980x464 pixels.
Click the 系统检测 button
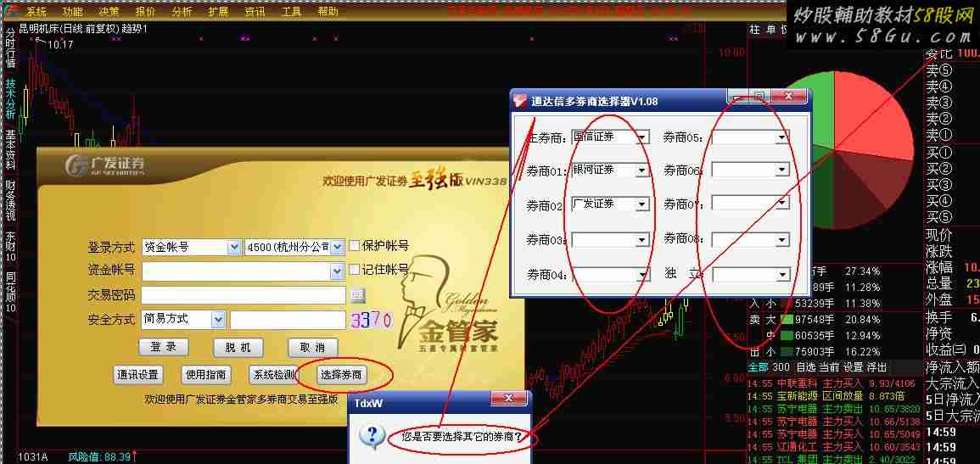click(x=273, y=375)
